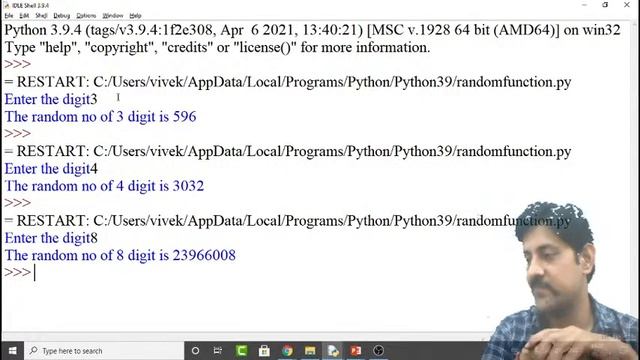Click the 'Enter the digit4' line

point(51,169)
